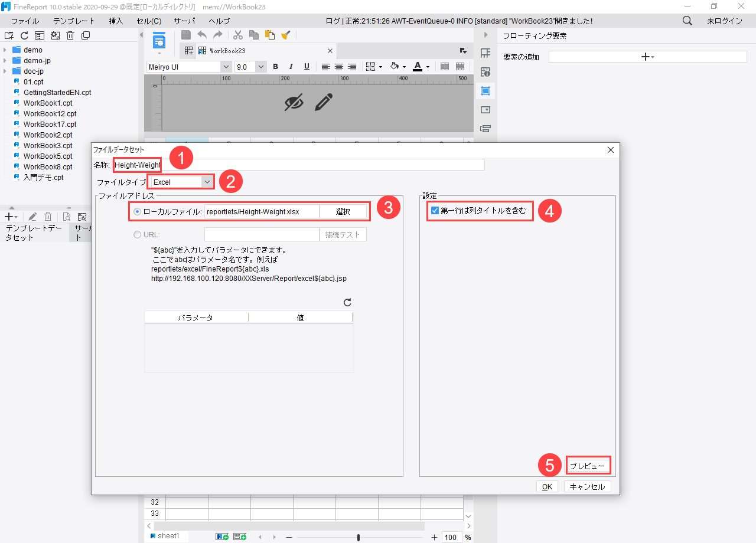Toggle underline formatting

(x=307, y=67)
